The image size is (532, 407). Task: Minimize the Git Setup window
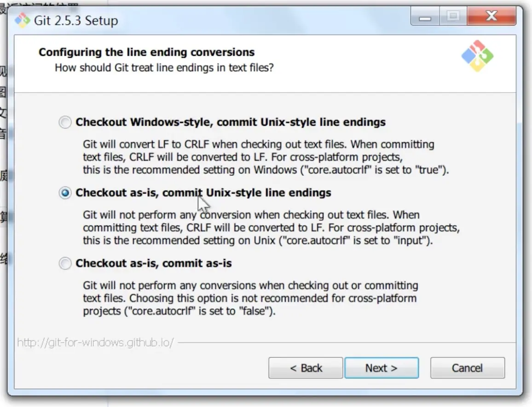(425, 17)
